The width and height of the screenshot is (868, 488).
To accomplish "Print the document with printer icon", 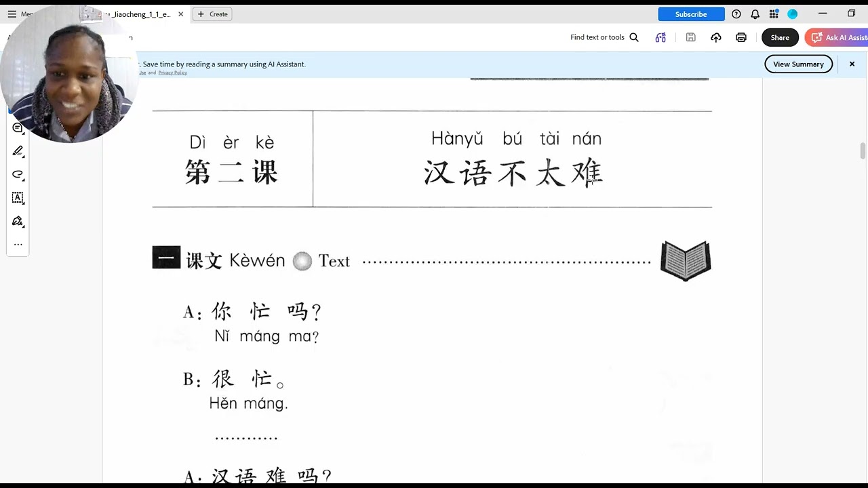I will (741, 37).
